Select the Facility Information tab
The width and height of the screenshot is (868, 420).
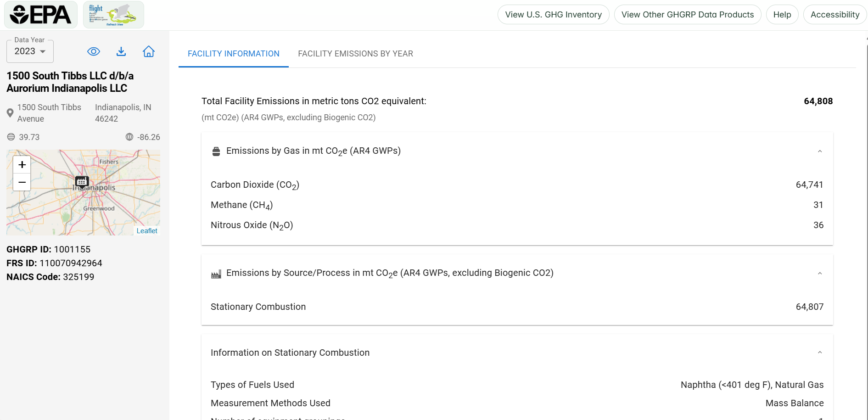point(233,54)
